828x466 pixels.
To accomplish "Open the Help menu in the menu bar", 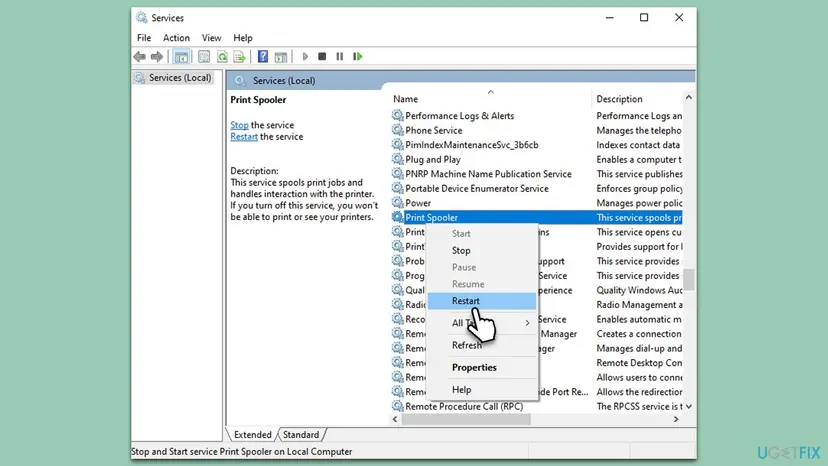I will (x=243, y=38).
